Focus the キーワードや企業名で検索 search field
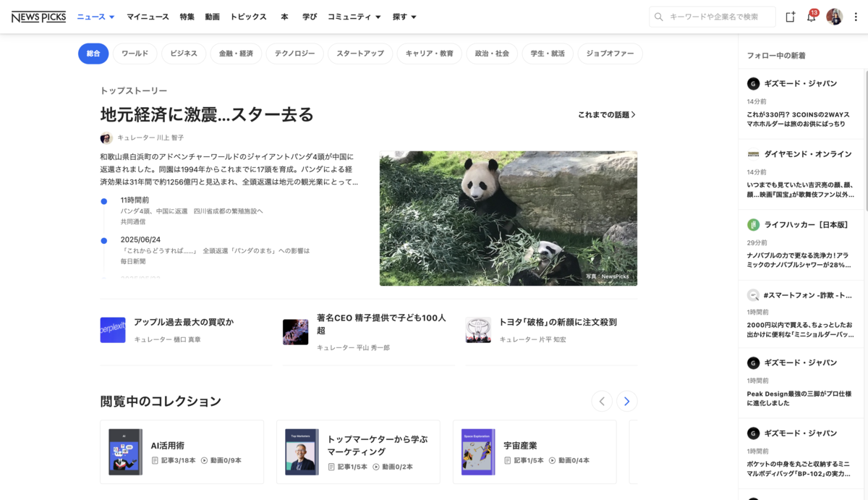Screen dimensions: 868x500 pyautogui.click(x=712, y=17)
